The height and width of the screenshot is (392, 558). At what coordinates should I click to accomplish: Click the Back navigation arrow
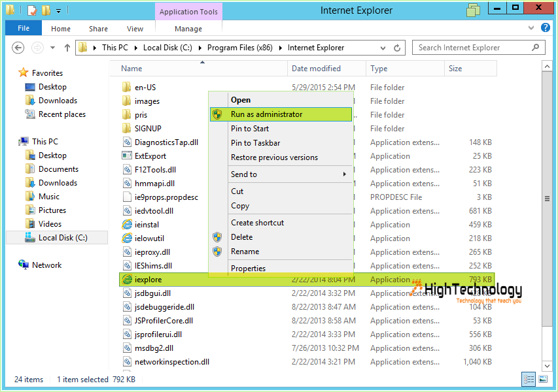pyautogui.click(x=18, y=48)
